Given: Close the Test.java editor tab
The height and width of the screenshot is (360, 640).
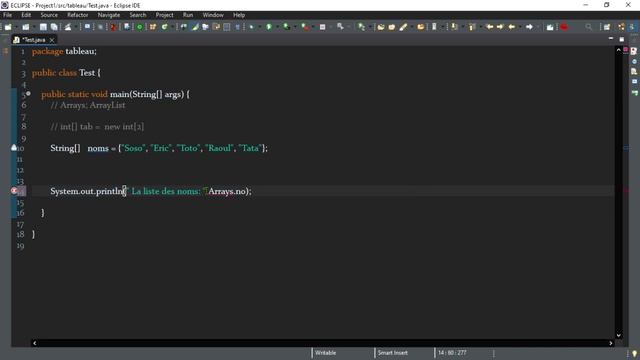Looking at the screenshot, I should click(x=52, y=40).
